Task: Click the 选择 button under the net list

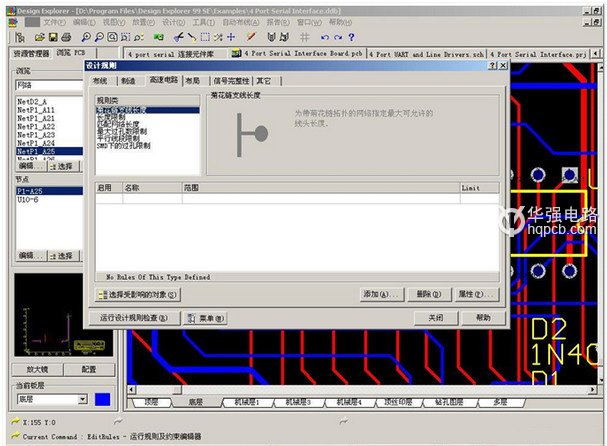Action: [65, 166]
